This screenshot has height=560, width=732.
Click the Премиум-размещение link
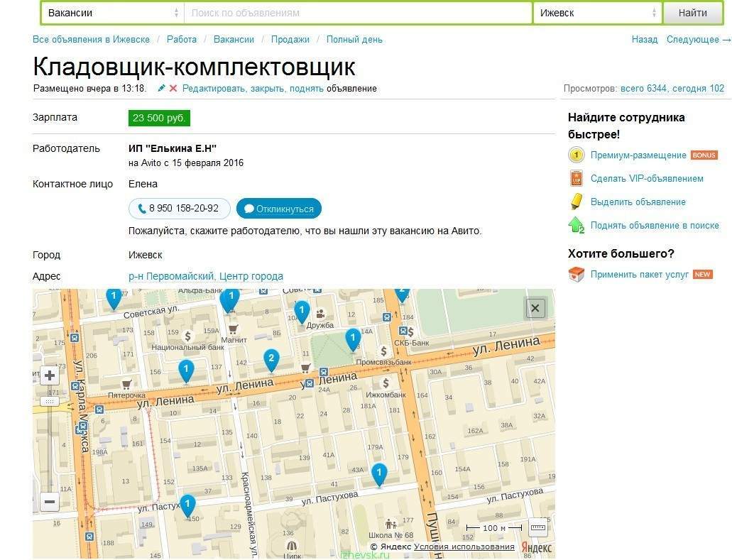638,155
